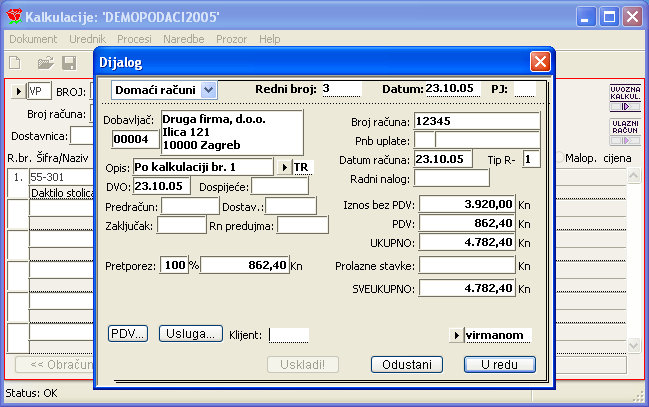The width and height of the screenshot is (649, 407).
Task: Select the Malop. cijena radio button
Action: (559, 158)
